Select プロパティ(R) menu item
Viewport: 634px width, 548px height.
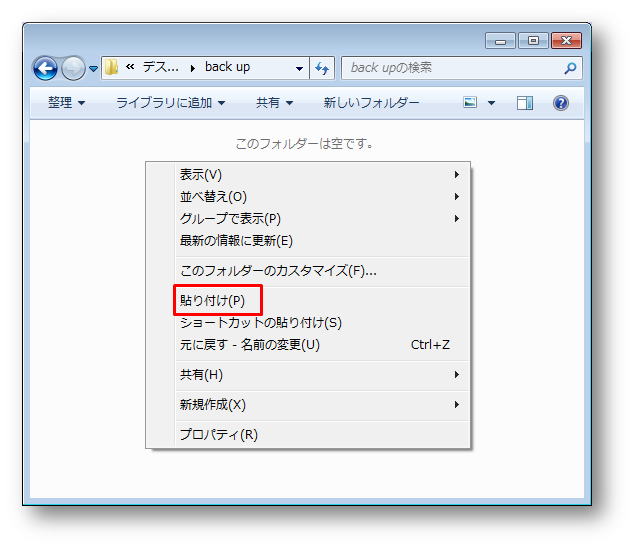click(323, 434)
